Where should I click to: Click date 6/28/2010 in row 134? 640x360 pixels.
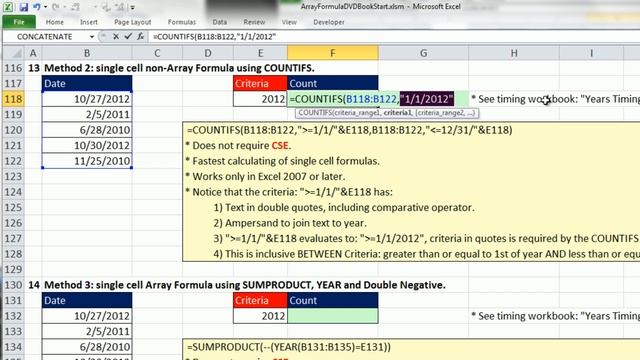tap(87, 347)
